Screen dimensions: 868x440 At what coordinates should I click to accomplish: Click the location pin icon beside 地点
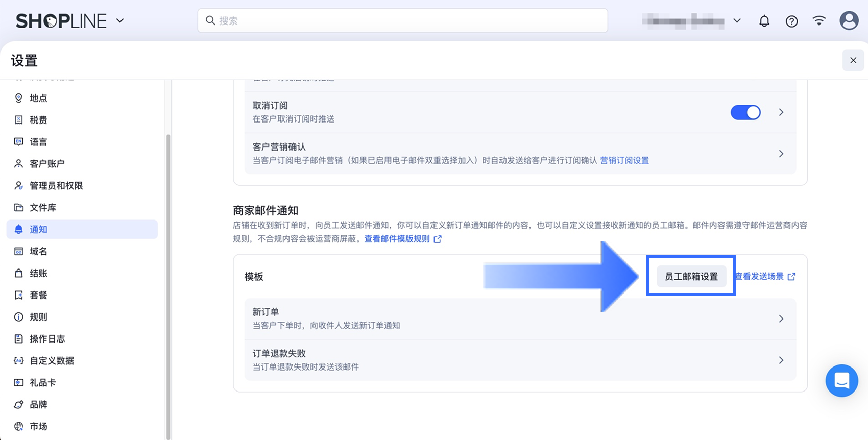point(19,98)
